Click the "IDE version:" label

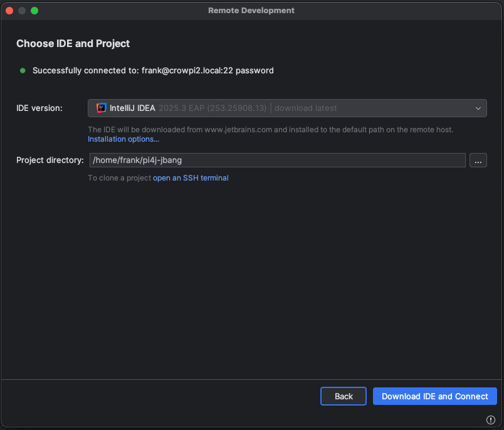[x=39, y=108]
